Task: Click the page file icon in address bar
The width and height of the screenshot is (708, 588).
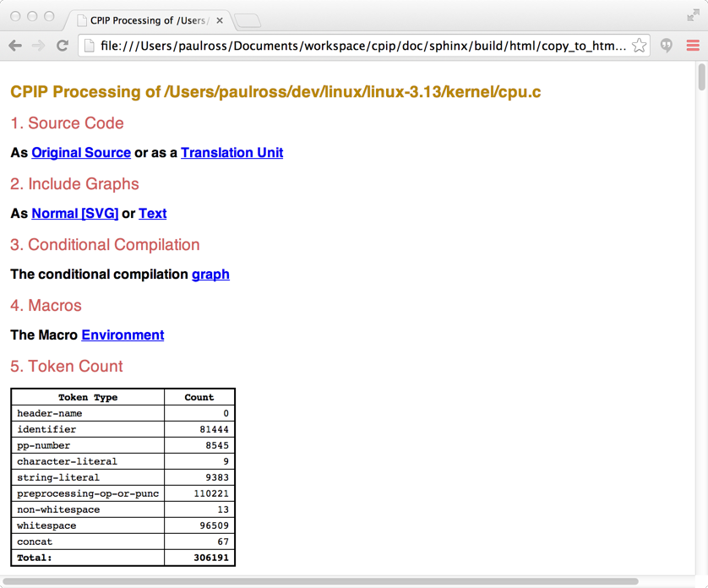Action: (90, 46)
